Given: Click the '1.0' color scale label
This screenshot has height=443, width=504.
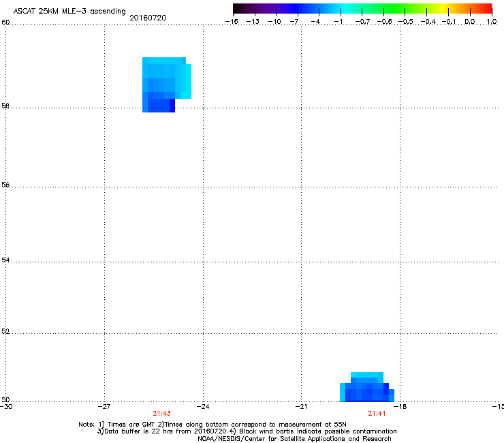Looking at the screenshot, I should point(492,22).
